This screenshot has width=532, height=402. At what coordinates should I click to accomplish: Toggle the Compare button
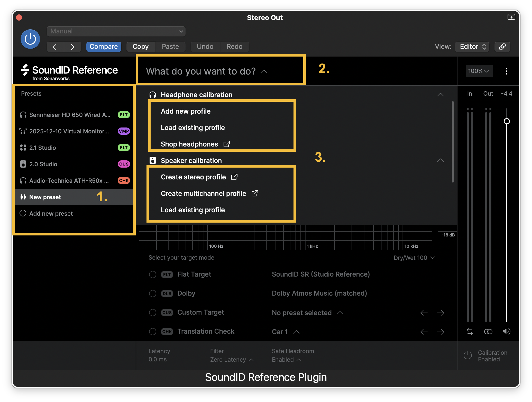(104, 47)
